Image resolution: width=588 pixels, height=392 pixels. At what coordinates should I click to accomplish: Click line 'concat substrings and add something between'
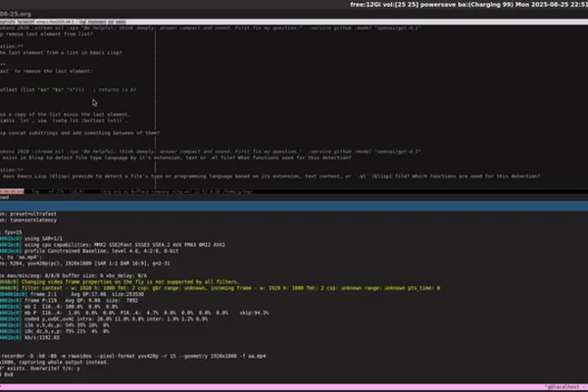pos(80,133)
